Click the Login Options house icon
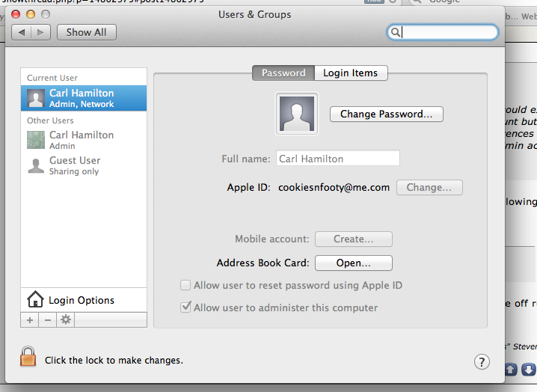The image size is (537, 392). point(35,299)
